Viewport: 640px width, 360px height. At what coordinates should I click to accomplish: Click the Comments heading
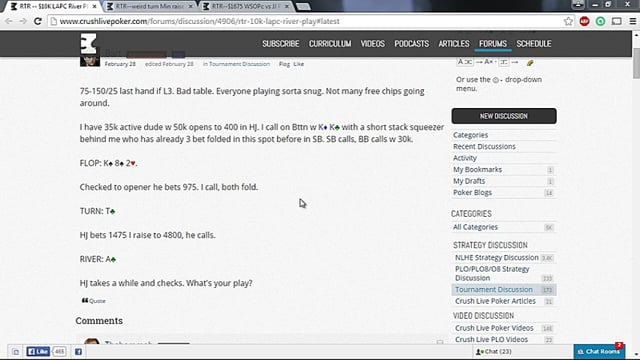tap(99, 321)
